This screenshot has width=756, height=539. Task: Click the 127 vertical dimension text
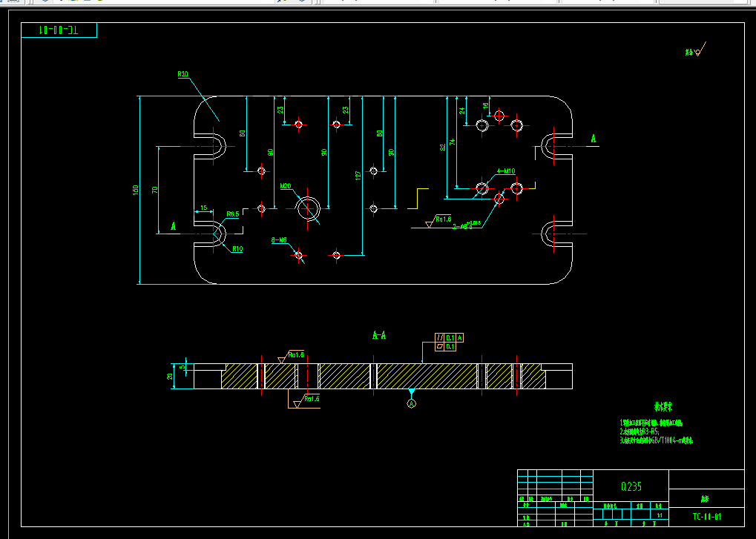click(358, 176)
